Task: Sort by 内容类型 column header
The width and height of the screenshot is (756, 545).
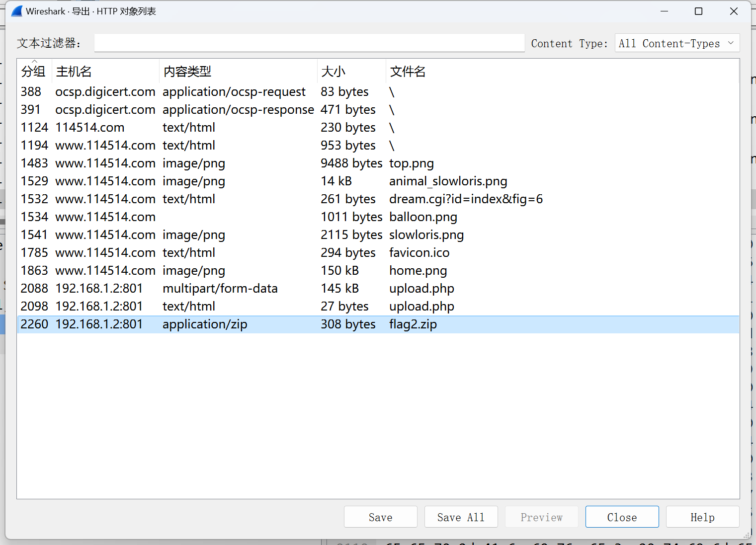Action: 238,72
